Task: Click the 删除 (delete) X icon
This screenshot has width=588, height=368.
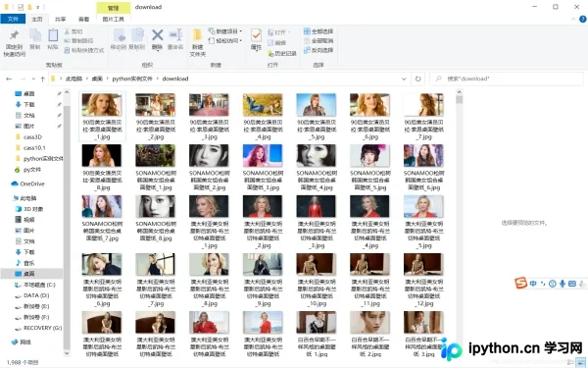Action: (x=157, y=35)
